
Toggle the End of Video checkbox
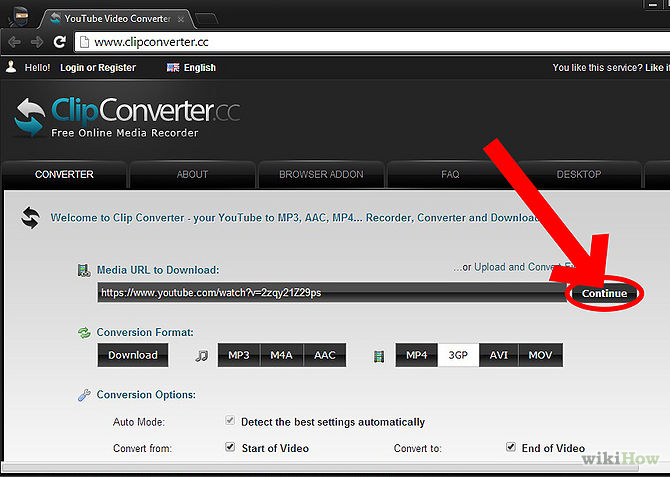point(511,447)
